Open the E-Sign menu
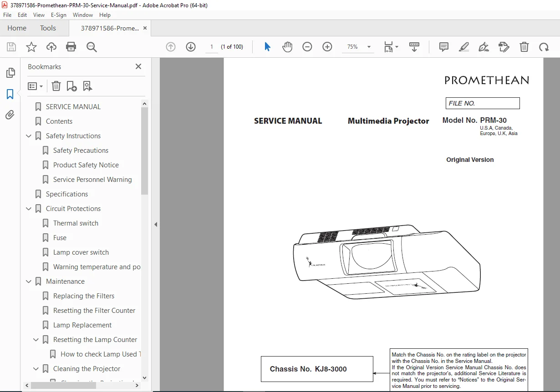The width and height of the screenshot is (560, 392). (59, 15)
